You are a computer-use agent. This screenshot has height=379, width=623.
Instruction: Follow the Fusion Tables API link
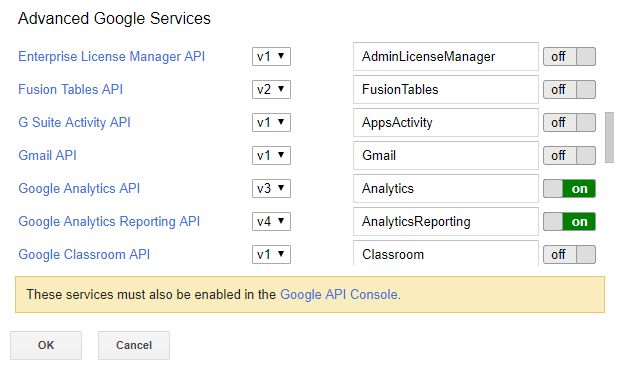[71, 89]
